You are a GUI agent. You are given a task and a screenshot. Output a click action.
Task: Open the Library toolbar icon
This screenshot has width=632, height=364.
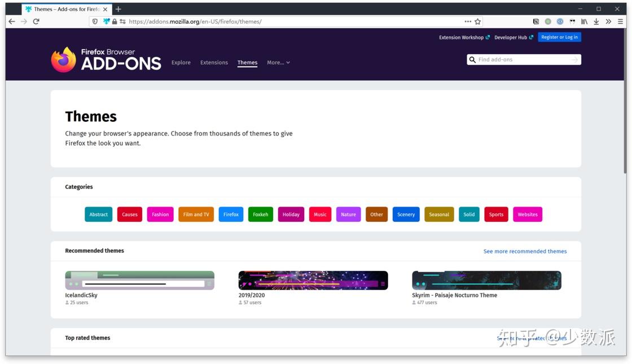coord(584,21)
